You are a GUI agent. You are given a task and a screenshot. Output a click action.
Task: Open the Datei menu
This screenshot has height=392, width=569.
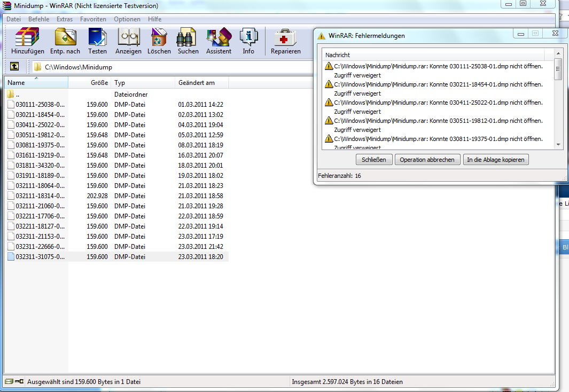pos(13,19)
